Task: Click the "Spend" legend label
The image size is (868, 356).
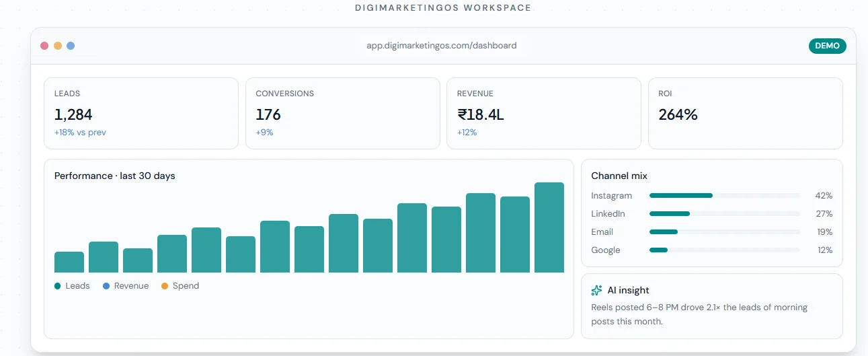Action: coord(186,286)
